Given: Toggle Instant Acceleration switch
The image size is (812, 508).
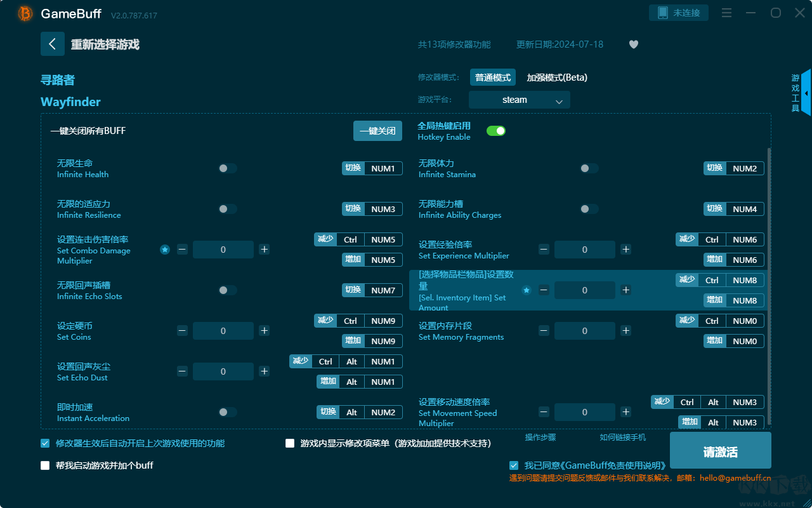Looking at the screenshot, I should (x=228, y=412).
